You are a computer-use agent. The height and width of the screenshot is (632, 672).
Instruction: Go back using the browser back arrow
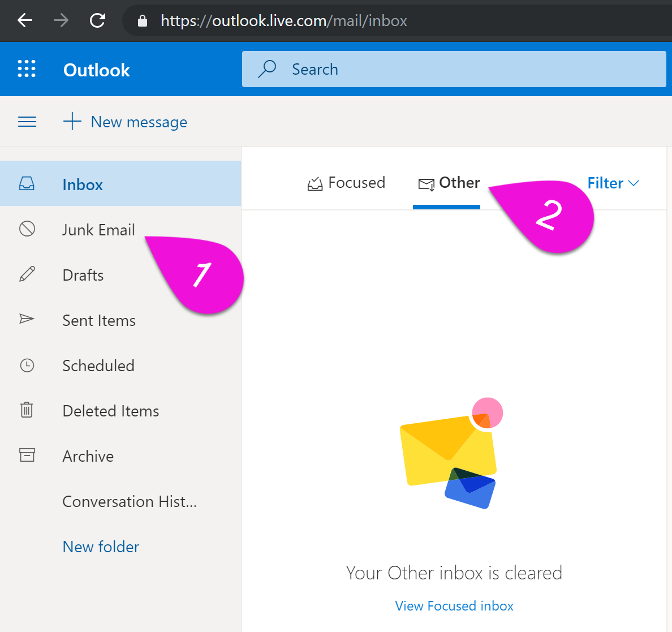pos(25,20)
